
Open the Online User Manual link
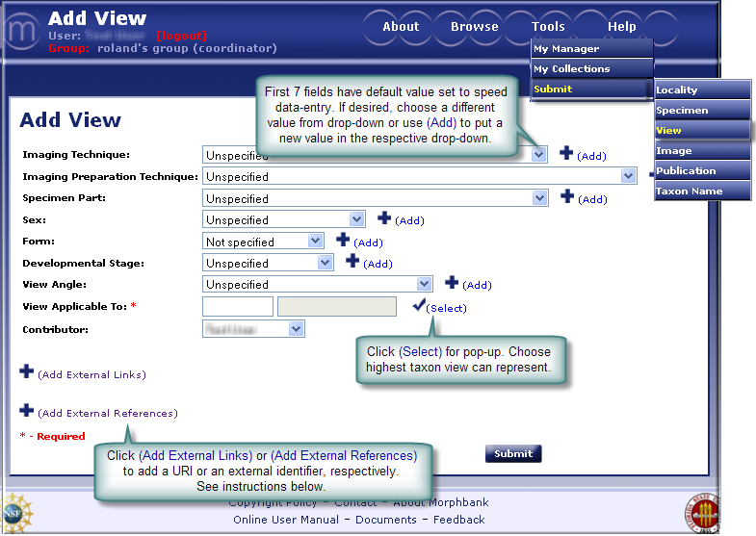point(286,520)
